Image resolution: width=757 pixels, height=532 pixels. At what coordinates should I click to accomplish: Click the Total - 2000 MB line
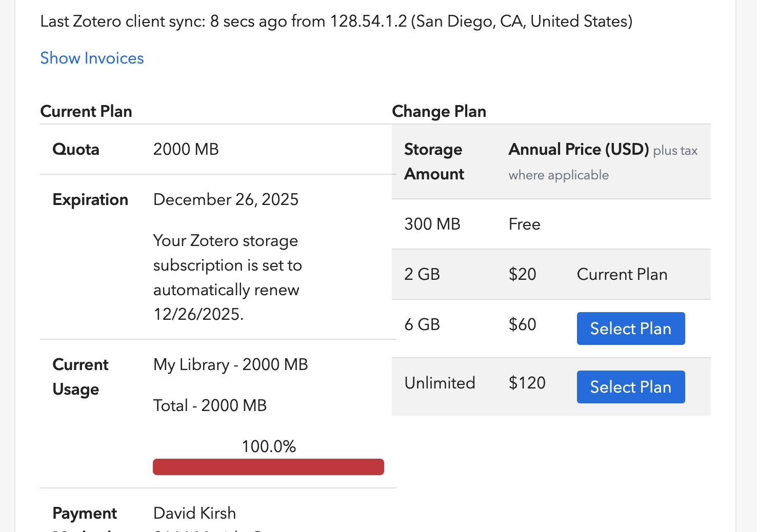coord(210,405)
